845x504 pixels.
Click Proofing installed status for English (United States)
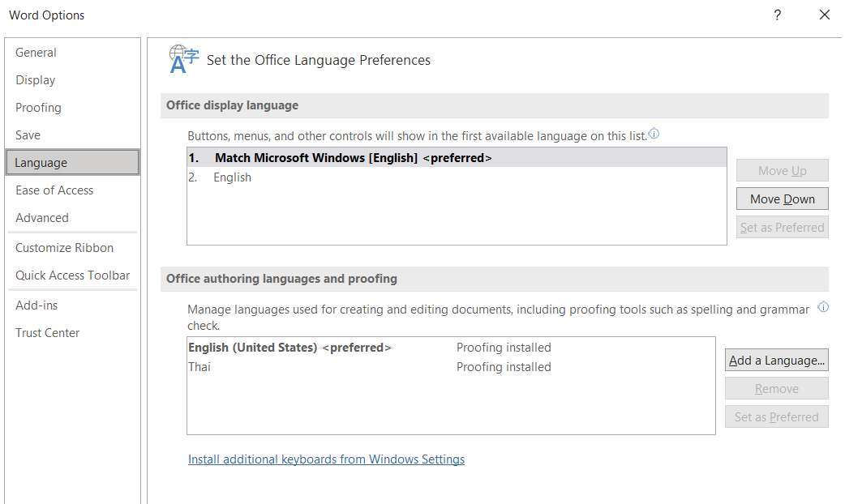(504, 348)
